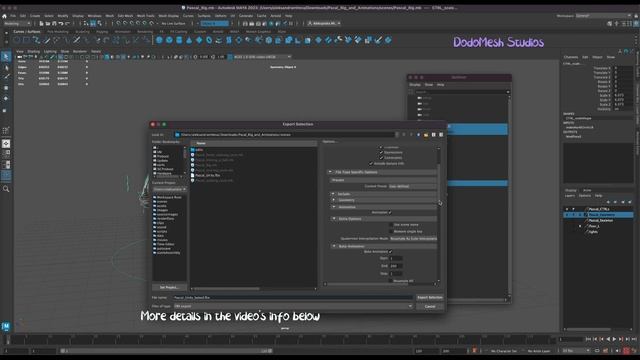The image size is (640, 360).
Task: Select the Pascal_Skeleton layer
Action: (601, 220)
